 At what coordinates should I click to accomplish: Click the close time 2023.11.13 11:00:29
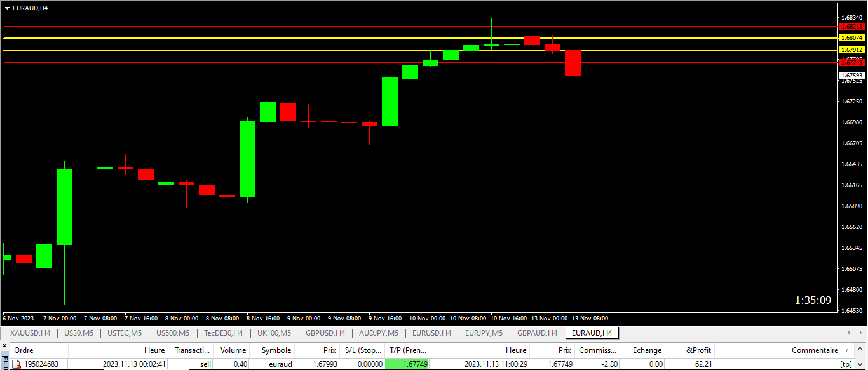[496, 364]
